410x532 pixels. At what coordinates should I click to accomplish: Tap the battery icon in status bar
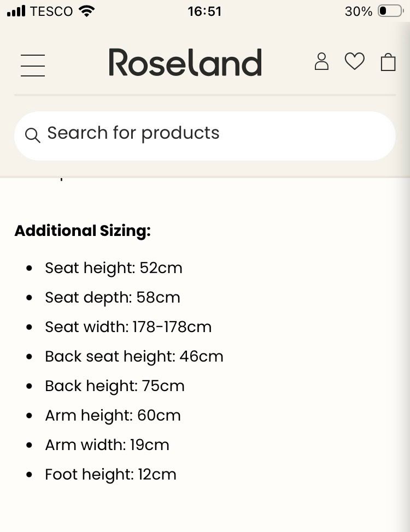pyautogui.click(x=390, y=11)
